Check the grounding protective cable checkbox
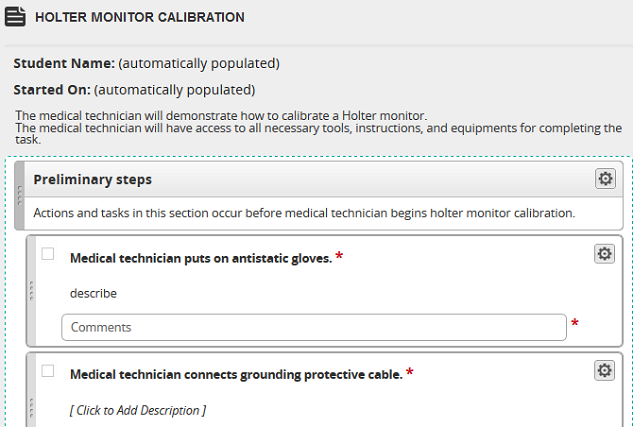This screenshot has width=635, height=429. [x=48, y=371]
